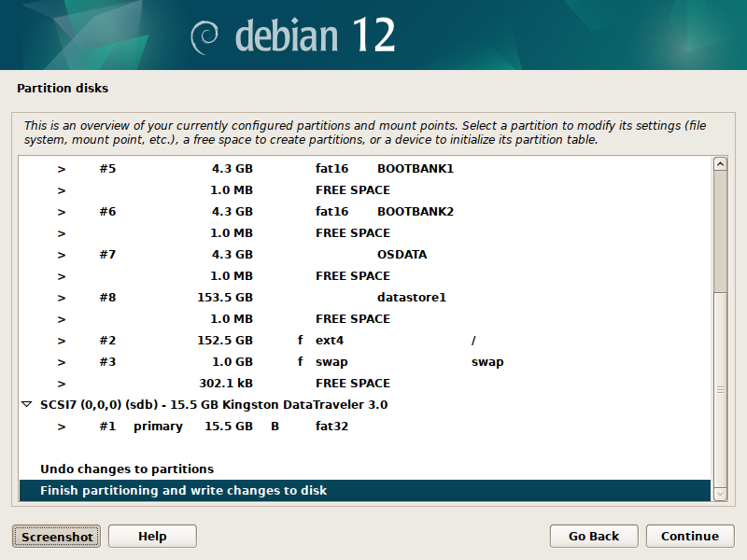Click Go Back button

click(594, 536)
